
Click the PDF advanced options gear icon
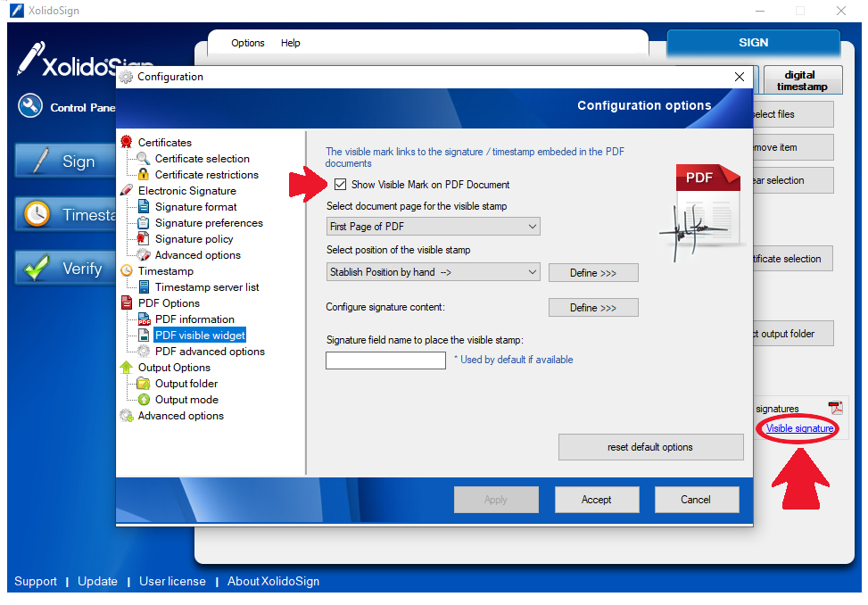[144, 351]
